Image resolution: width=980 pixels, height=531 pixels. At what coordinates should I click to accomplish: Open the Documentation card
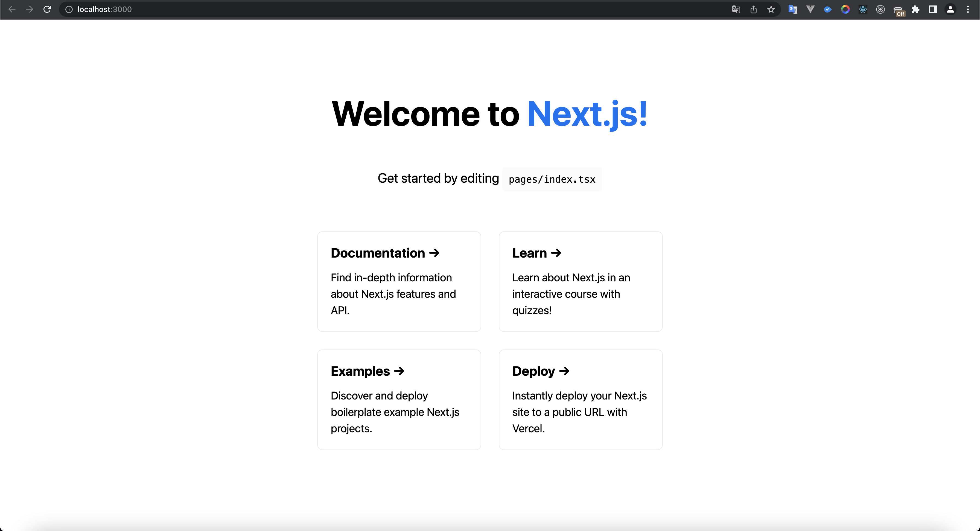tap(399, 281)
